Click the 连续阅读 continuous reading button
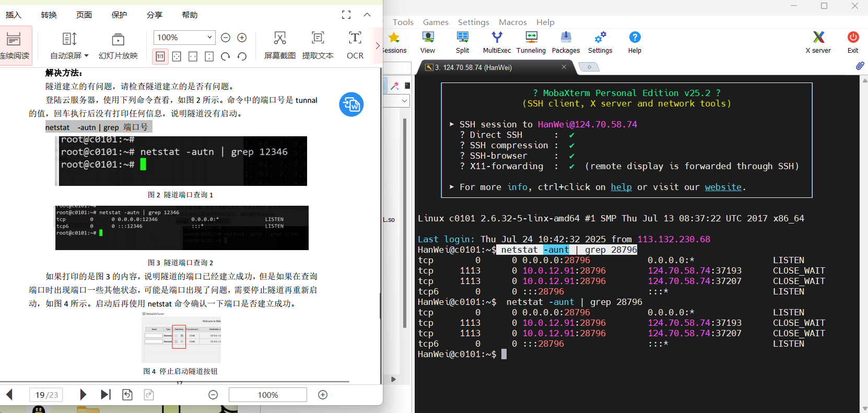Image resolution: width=868 pixels, height=413 pixels. click(15, 45)
